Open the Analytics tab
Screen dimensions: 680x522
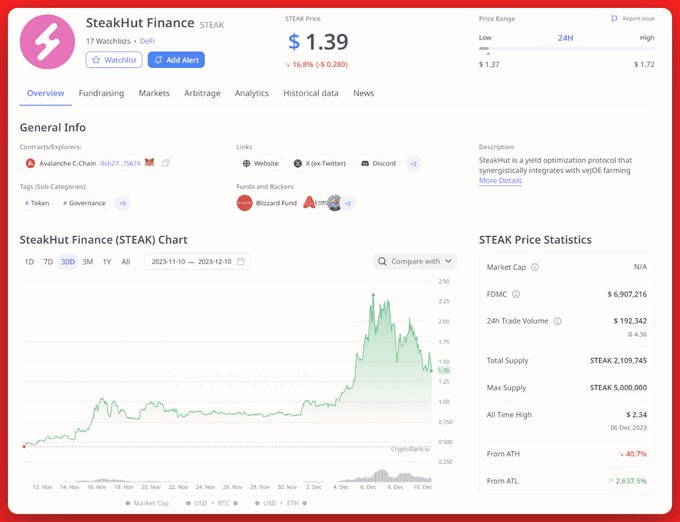point(252,93)
